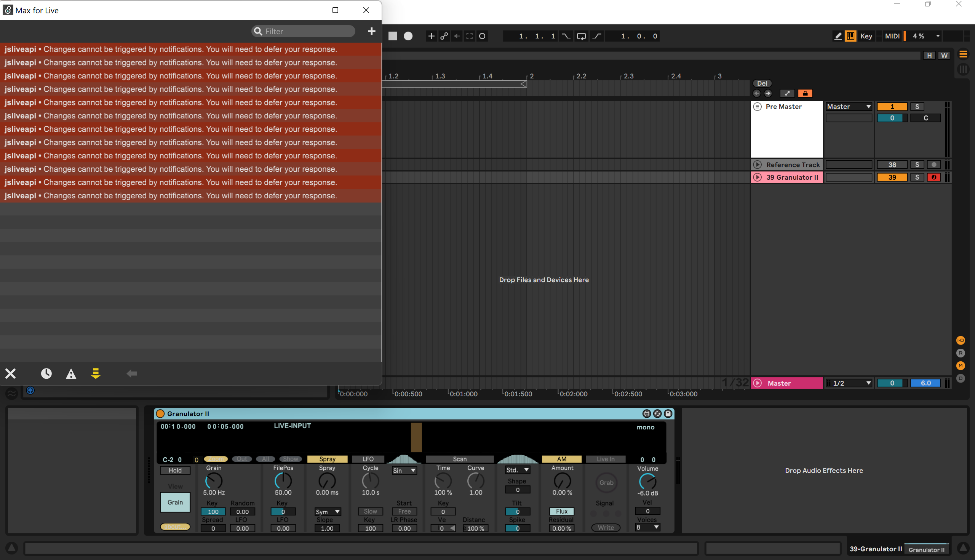
Task: Toggle warning-only filter triangle in Max console
Action: tap(71, 374)
